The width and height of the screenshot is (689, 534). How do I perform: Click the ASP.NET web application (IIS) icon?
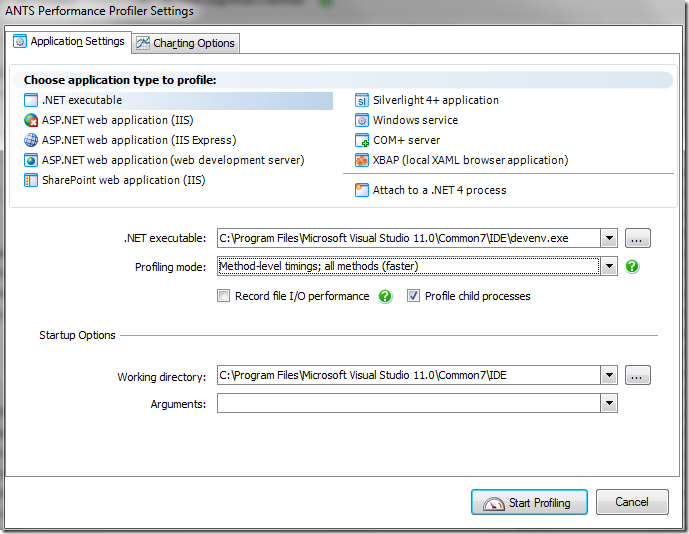pos(31,120)
